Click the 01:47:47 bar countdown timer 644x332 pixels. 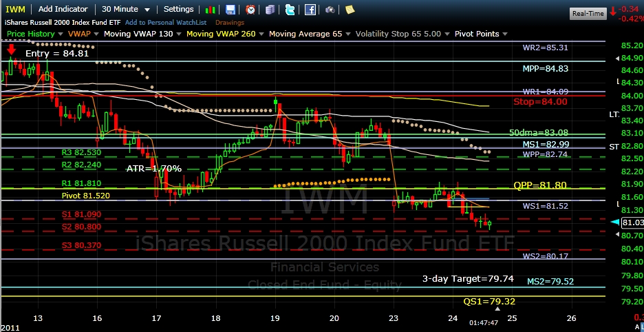484,323
